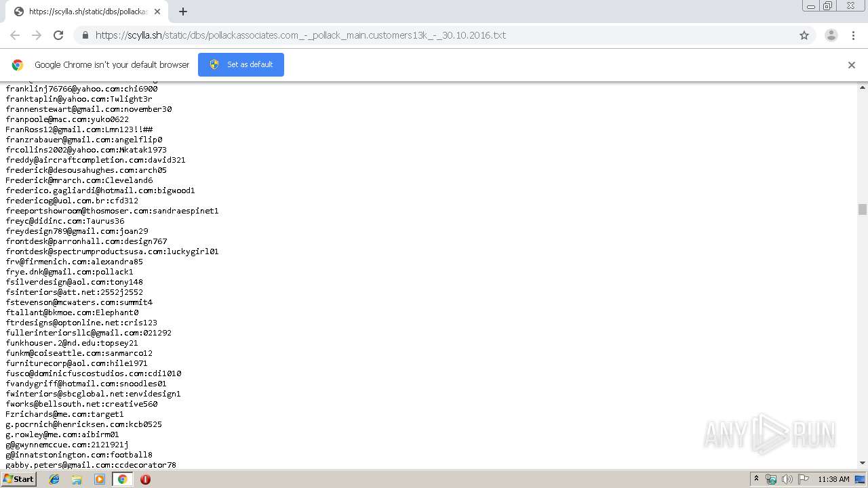Click the scrollbar up arrow
The width and height of the screenshot is (868, 488).
coord(863,87)
